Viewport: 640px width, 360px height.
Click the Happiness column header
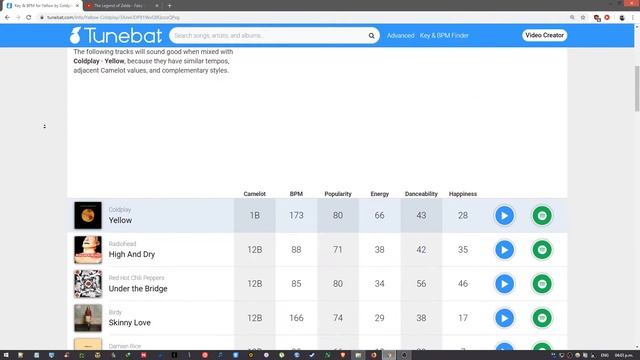[463, 194]
